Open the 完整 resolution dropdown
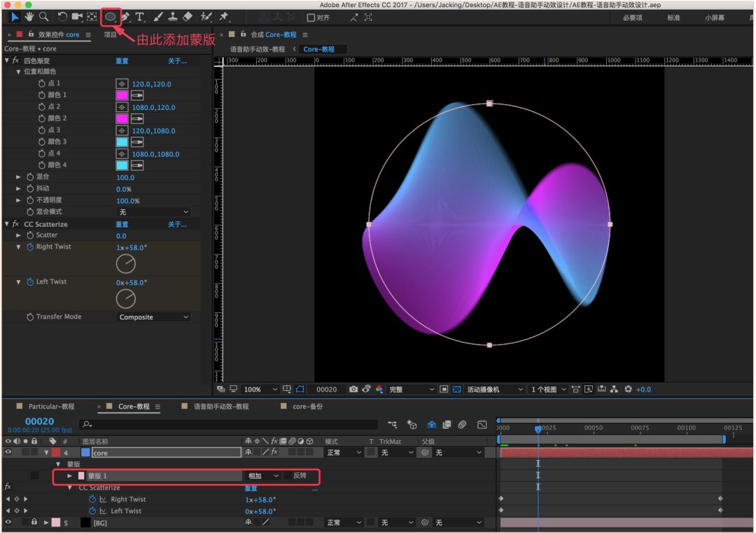 point(412,389)
